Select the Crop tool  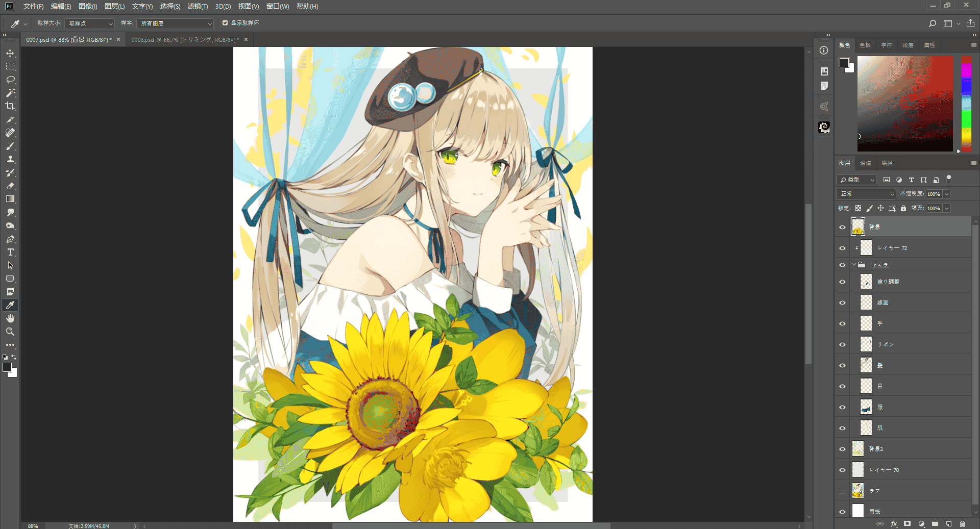click(x=10, y=106)
